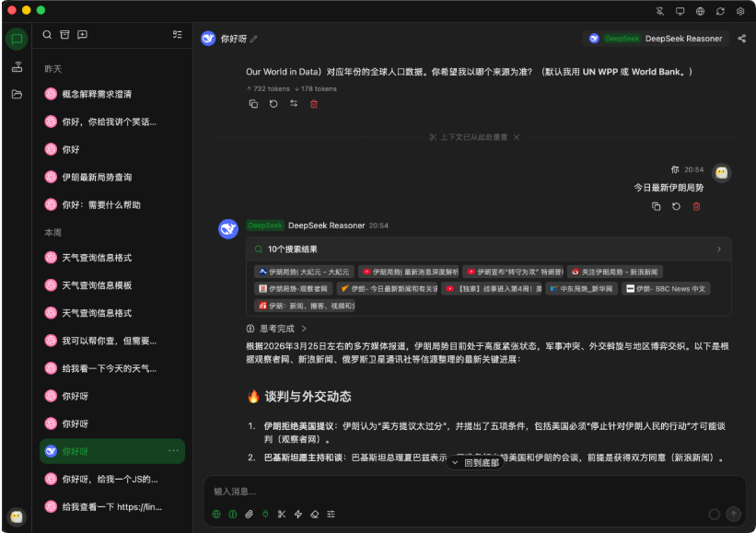Viewport: 756px width, 533px height.
Task: Toggle the crossed hourglass icon in top bar
Action: 659,11
